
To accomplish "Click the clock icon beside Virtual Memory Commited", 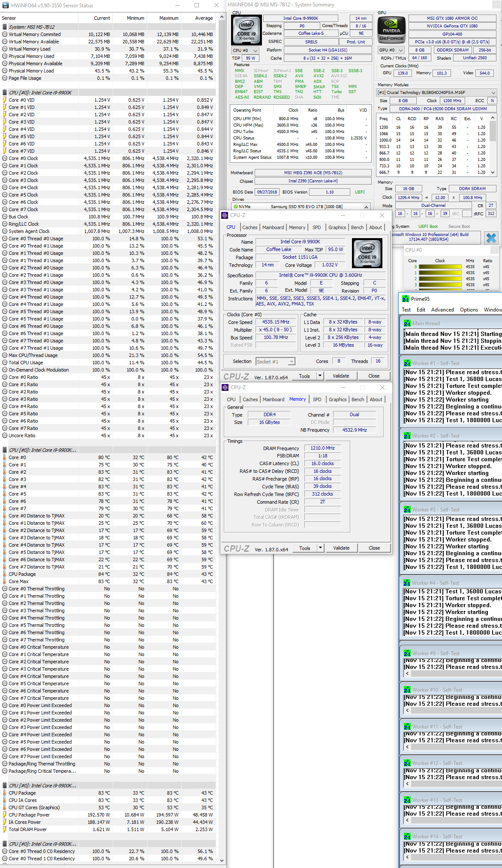I will pos(5,34).
